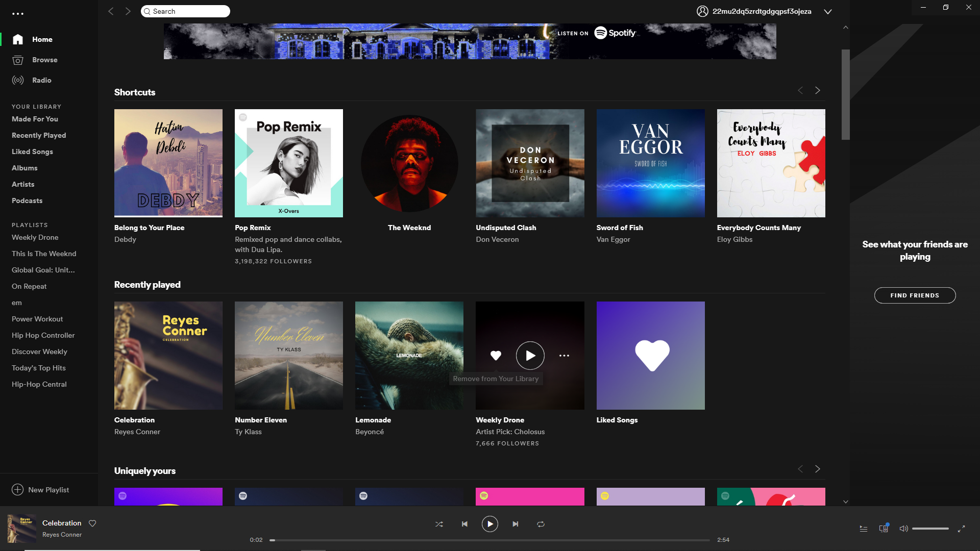Toggle the heart on Weekly Drone card

point(496,356)
